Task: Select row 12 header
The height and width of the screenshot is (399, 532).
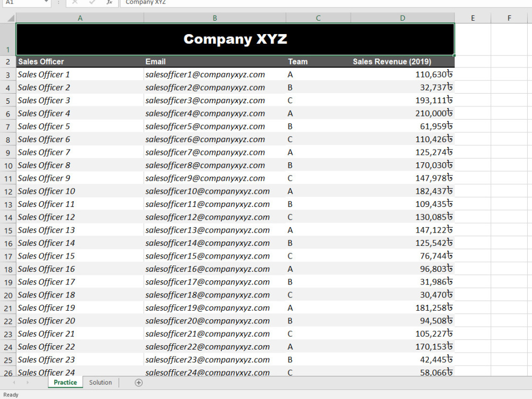Action: (x=8, y=192)
